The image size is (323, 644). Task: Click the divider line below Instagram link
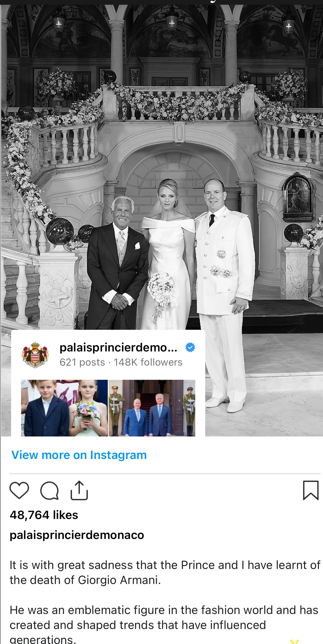(x=165, y=473)
